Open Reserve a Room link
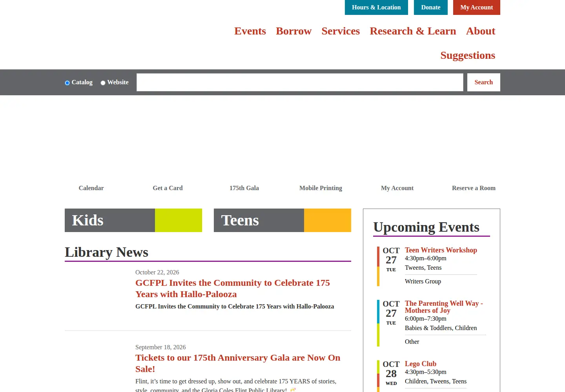This screenshot has height=392, width=565. tap(474, 188)
